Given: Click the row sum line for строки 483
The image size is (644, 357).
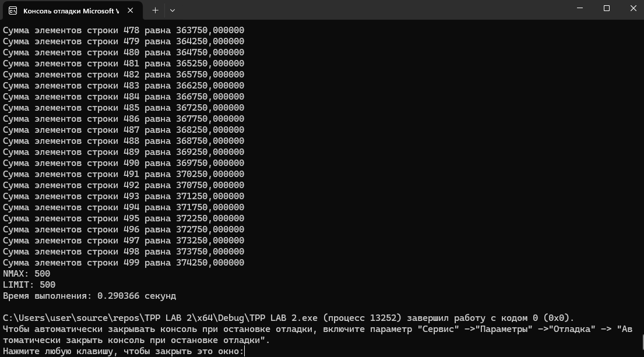Looking at the screenshot, I should (x=124, y=86).
